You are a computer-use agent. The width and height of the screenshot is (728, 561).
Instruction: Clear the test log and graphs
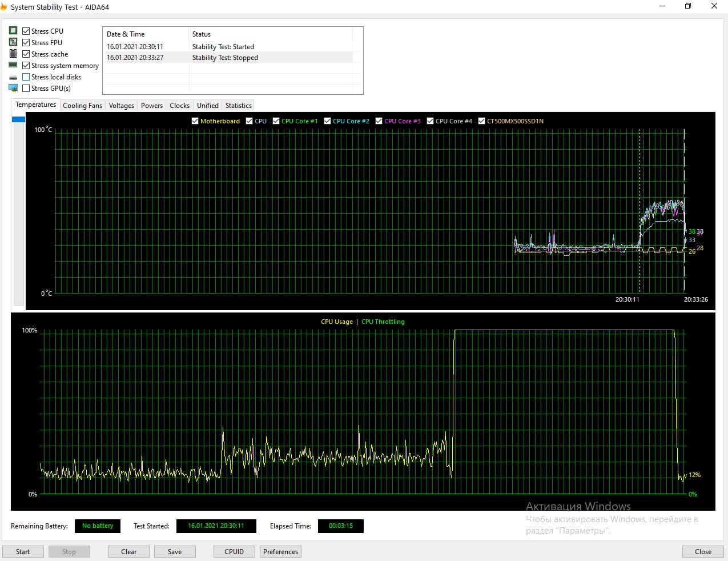tap(128, 551)
